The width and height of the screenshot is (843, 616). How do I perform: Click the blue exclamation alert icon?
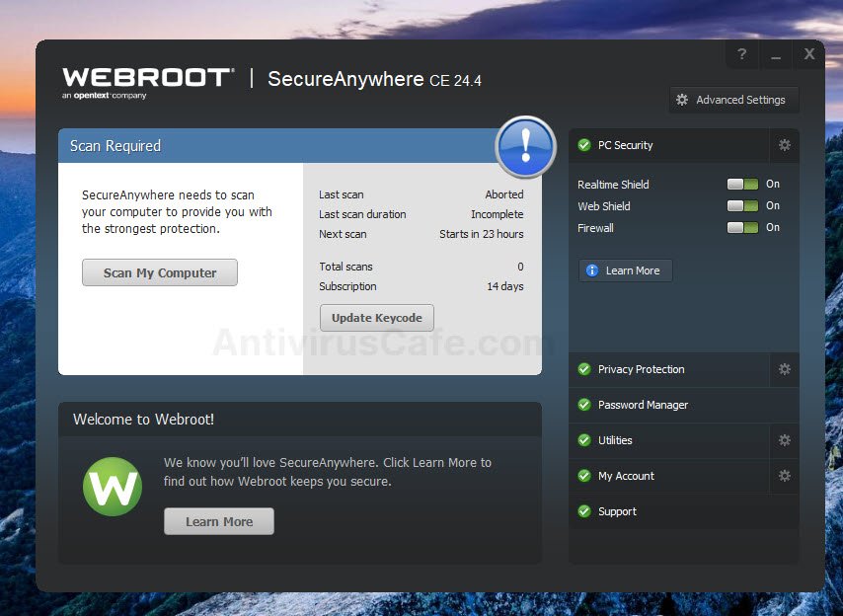pyautogui.click(x=526, y=147)
